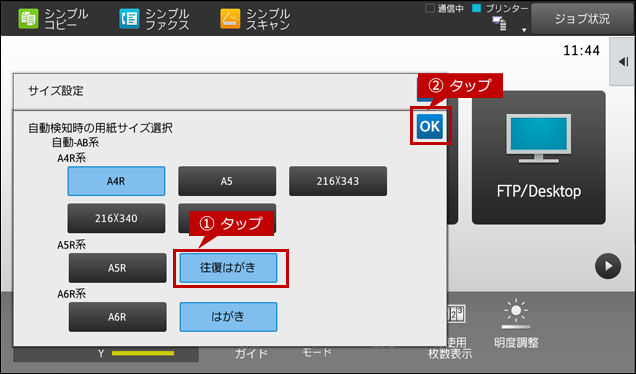Screen dimensions: 636x374
Task: Open 明度調整 brightness adjustment
Action: pos(516,323)
